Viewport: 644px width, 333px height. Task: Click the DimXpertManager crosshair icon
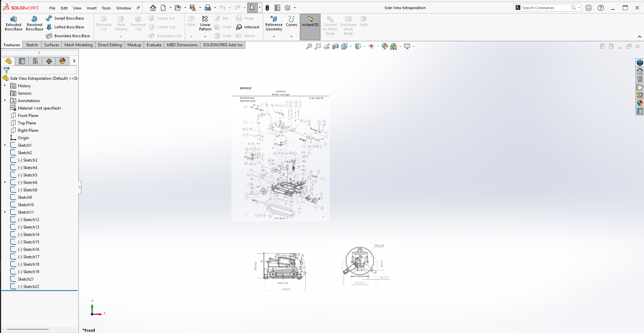pyautogui.click(x=49, y=61)
